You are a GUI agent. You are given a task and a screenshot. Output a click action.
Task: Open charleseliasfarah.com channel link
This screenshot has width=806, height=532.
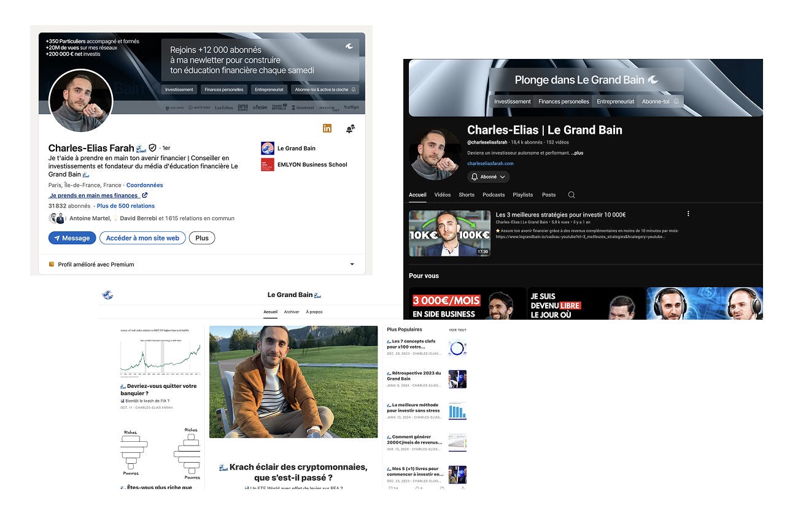pos(490,164)
